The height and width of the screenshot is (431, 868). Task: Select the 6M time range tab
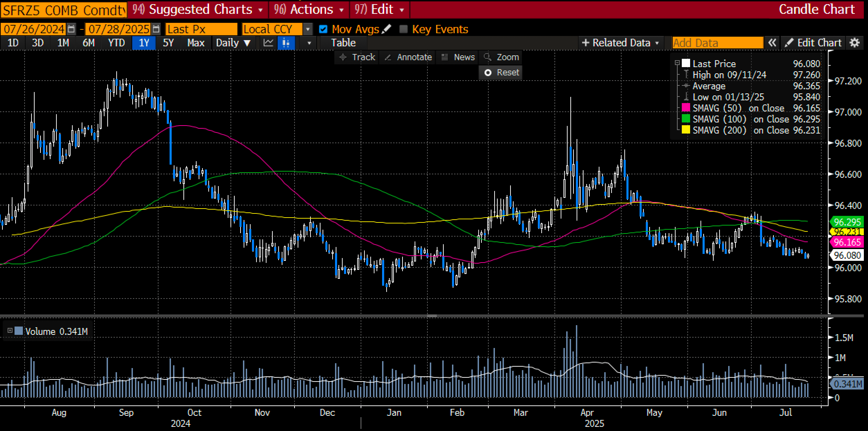point(88,43)
